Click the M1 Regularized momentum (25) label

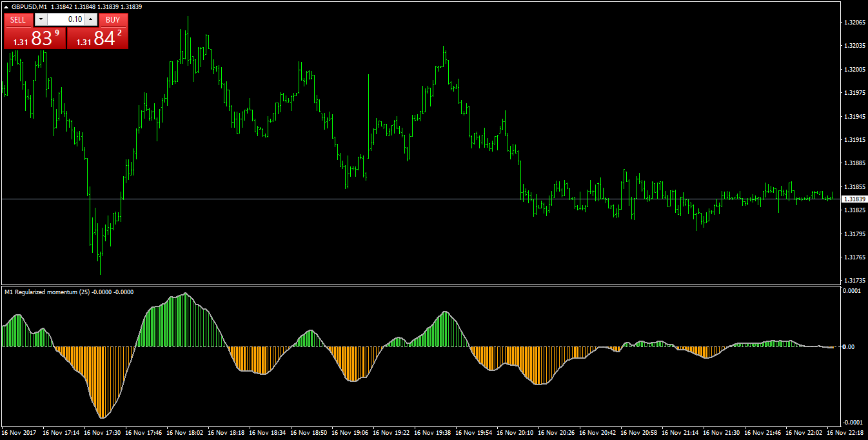47,292
